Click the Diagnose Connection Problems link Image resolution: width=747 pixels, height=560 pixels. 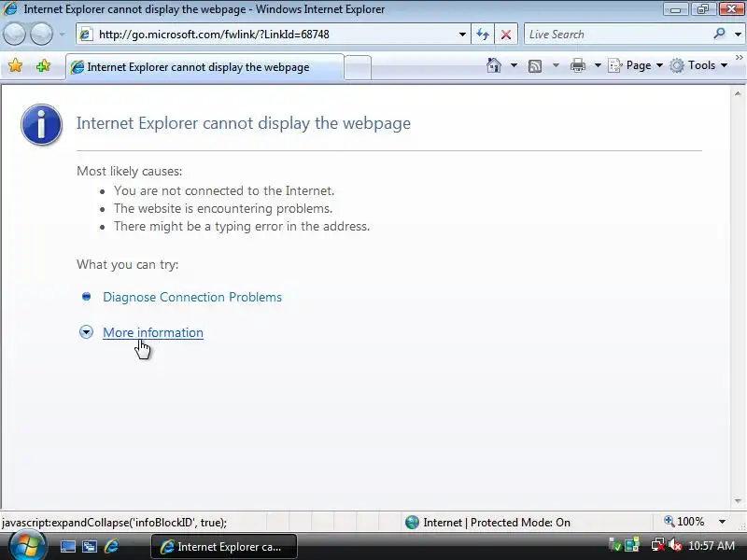(192, 297)
